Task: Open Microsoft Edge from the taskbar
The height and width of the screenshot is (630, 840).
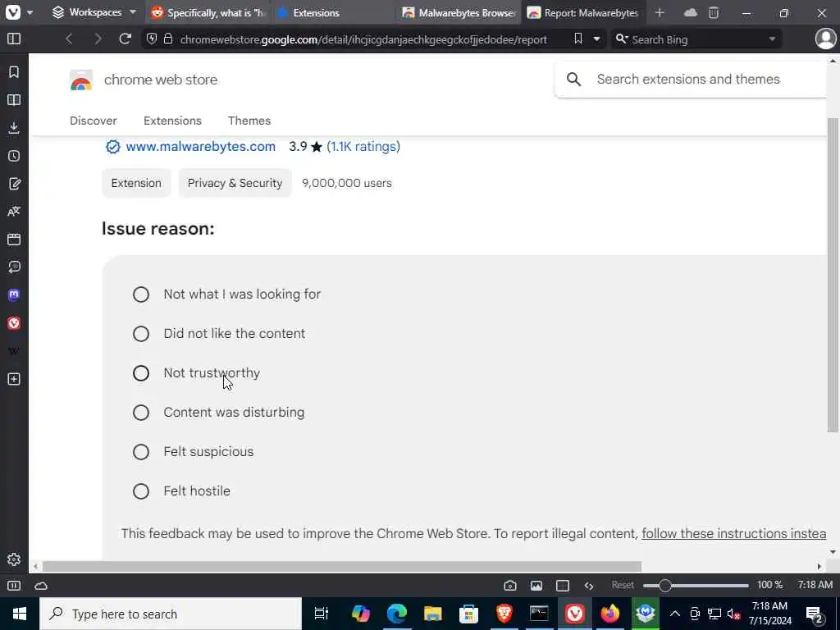Action: (396, 614)
